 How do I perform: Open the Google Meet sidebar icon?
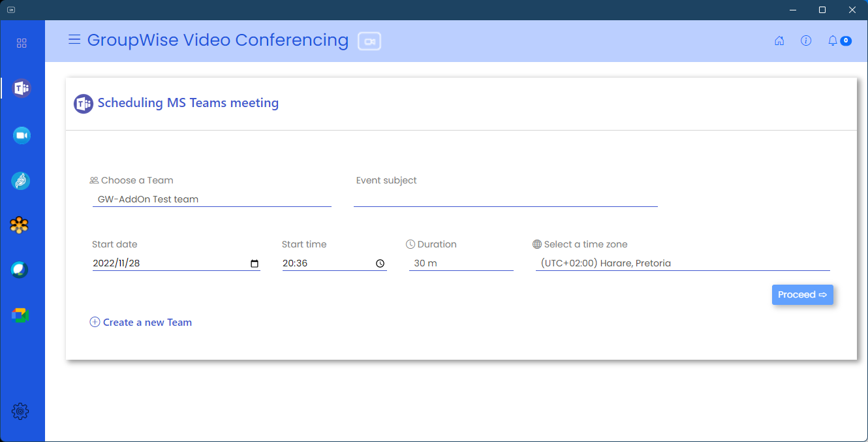click(20, 315)
